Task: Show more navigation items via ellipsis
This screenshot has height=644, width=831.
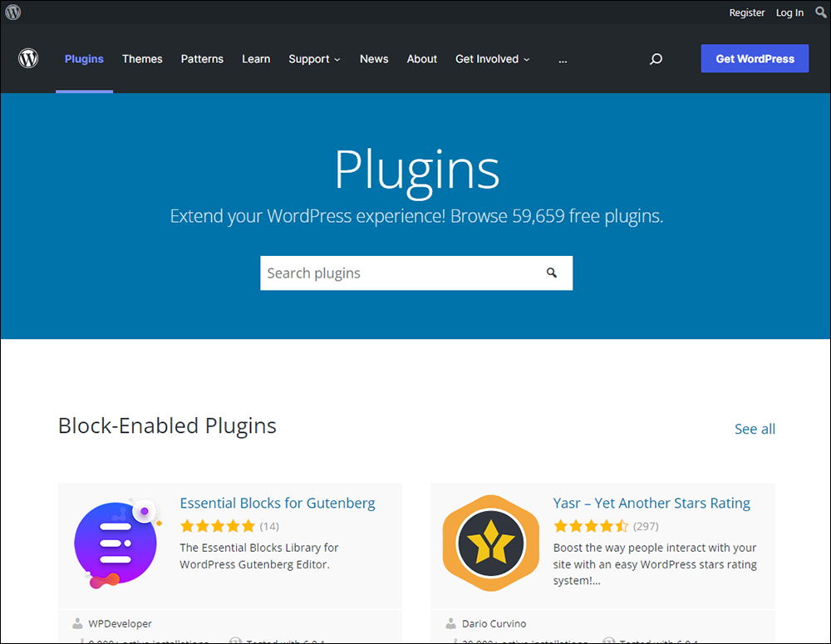Action: click(x=563, y=59)
